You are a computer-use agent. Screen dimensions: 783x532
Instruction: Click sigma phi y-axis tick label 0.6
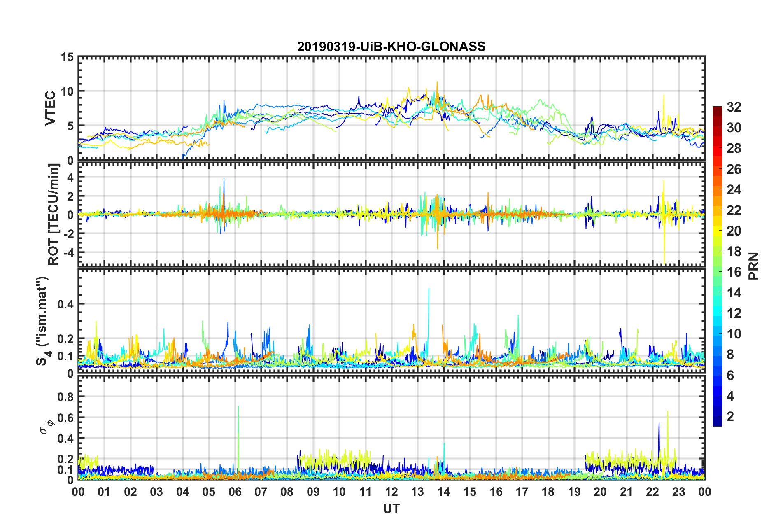tap(65, 418)
